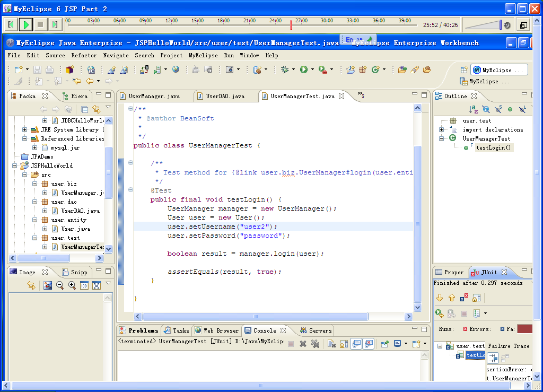The width and height of the screenshot is (543, 392).
Task: Click the Run External Tools icon
Action: pyautogui.click(x=323, y=69)
